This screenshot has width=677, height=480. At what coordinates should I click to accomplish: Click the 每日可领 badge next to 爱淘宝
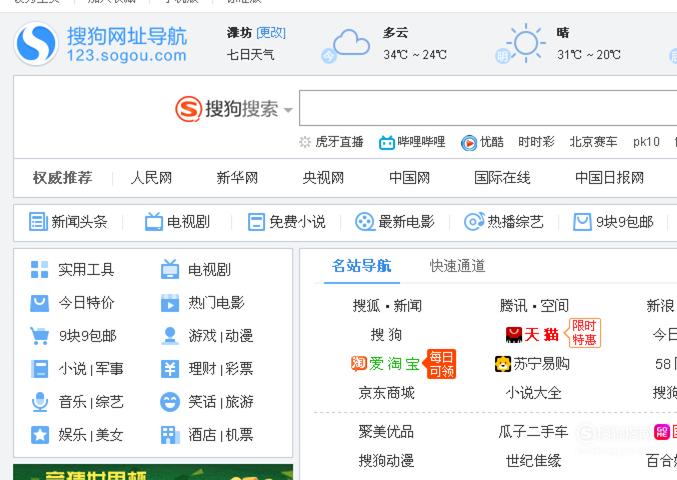point(441,363)
